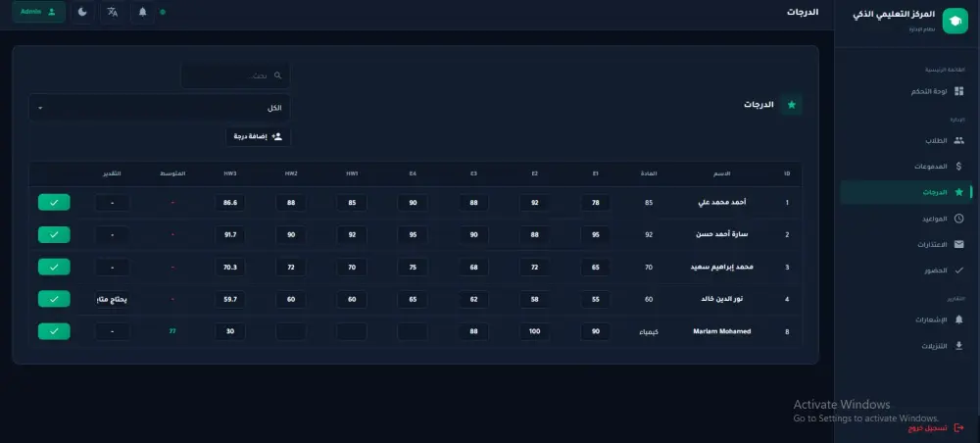Click the average value 77
This screenshot has width=980, height=443.
(172, 331)
